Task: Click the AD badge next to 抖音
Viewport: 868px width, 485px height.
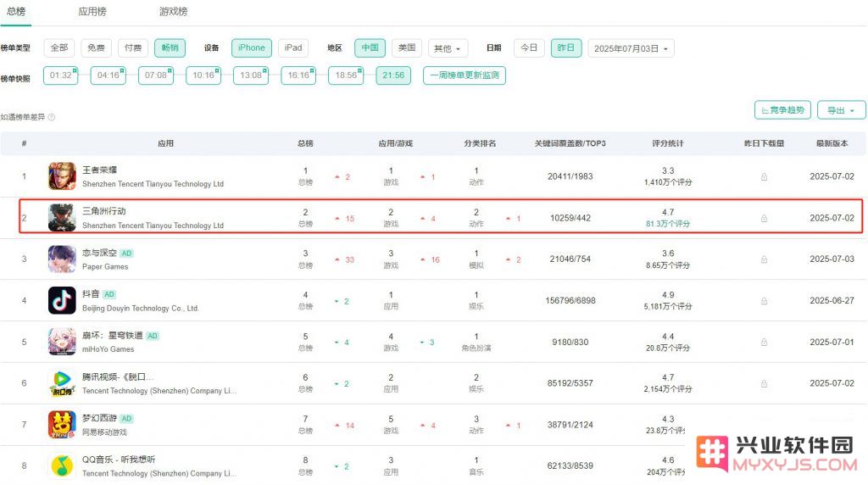Action: coord(109,294)
